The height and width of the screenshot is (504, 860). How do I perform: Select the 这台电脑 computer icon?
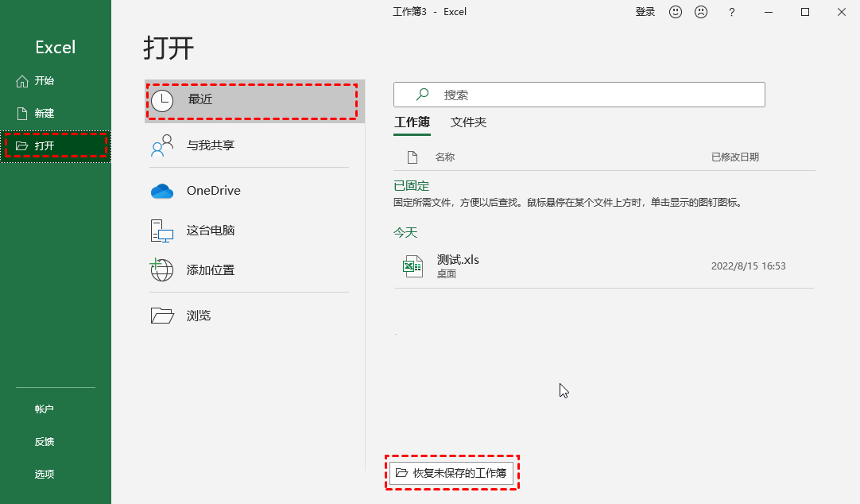coord(162,231)
